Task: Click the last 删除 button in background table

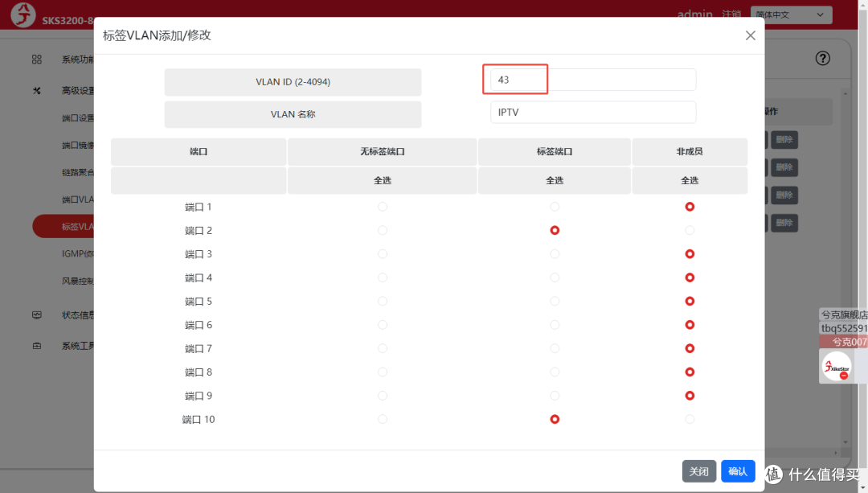Action: [784, 223]
